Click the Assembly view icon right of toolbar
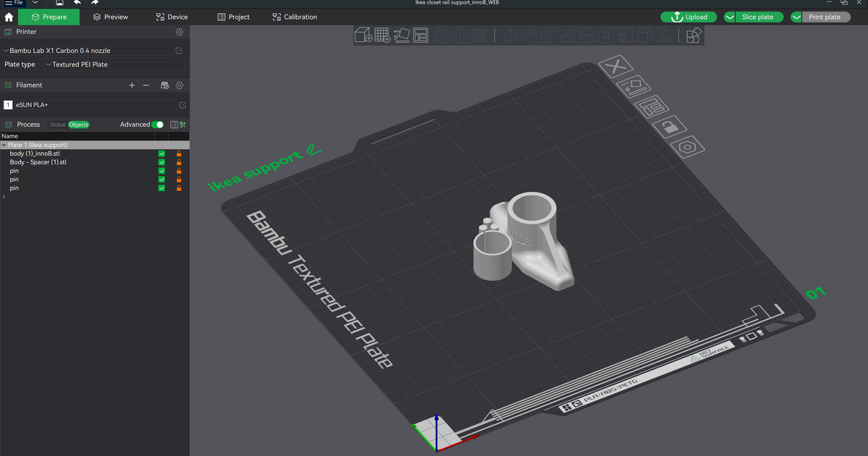 pyautogui.click(x=693, y=35)
